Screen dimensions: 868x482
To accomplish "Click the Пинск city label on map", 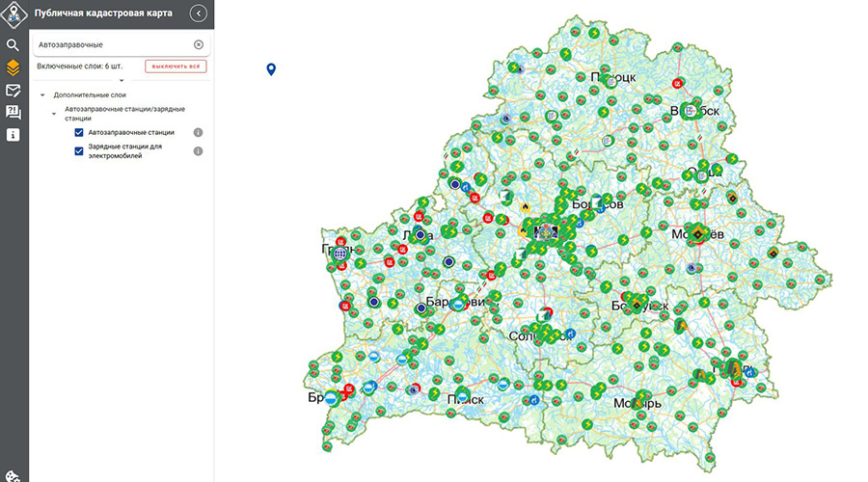I will pos(466,399).
